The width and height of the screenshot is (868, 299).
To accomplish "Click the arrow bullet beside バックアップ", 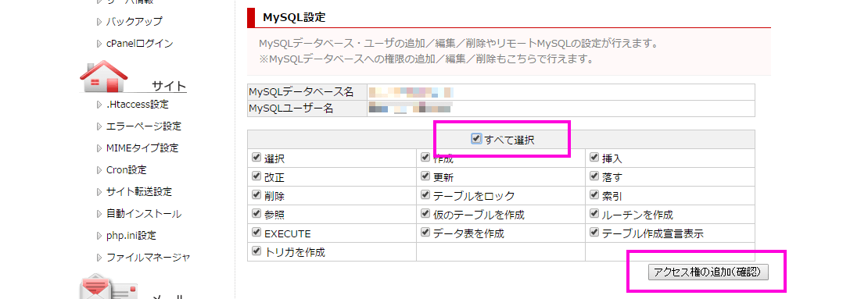I will (x=99, y=22).
